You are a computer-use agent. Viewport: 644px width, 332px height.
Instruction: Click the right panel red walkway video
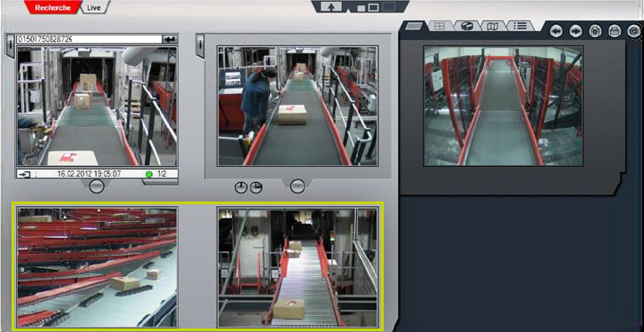(503, 106)
